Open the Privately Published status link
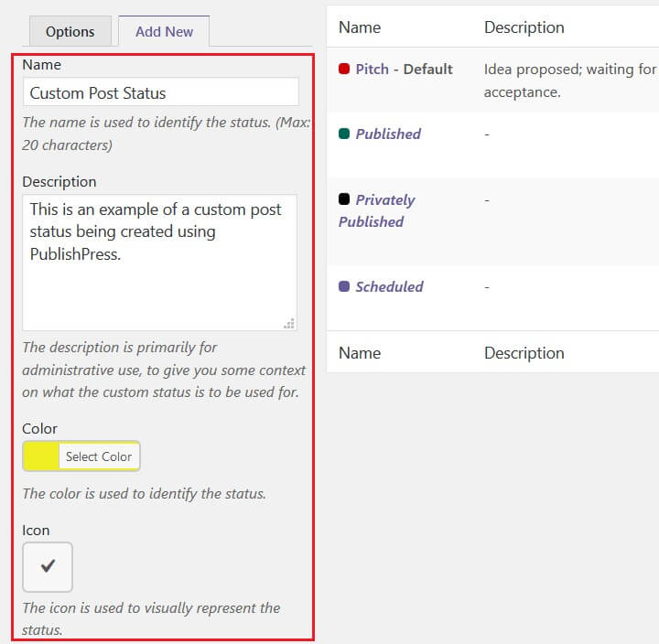Screen dimensions: 659x644 376,210
